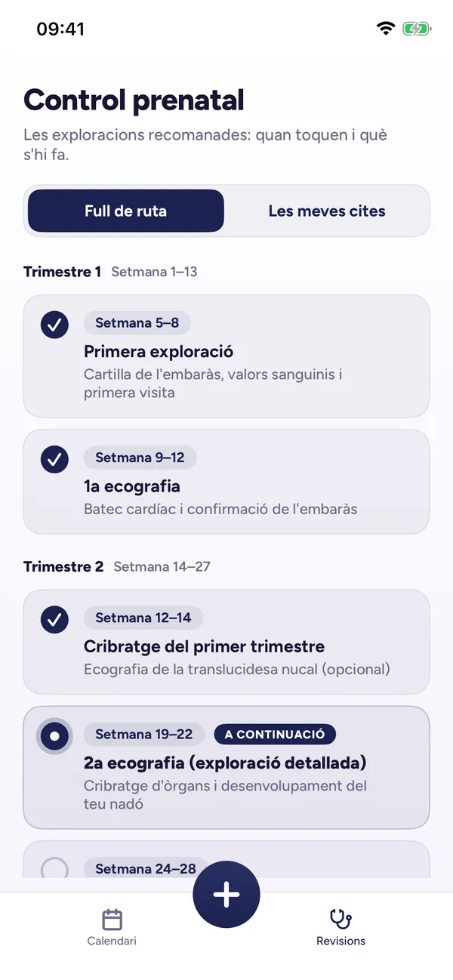Tap the Setmana 5–8 week chip
453x980 pixels.
[x=137, y=323]
